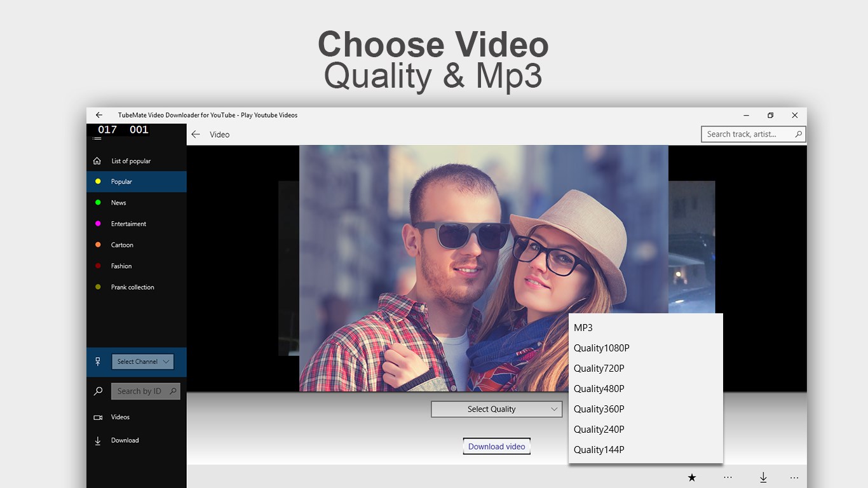Click the next video thumbnail on right
Viewport: 868px width, 488px height.
691,247
